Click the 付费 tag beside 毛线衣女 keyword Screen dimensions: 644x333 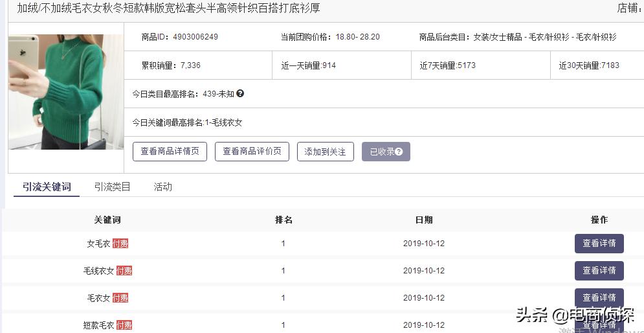(x=124, y=271)
